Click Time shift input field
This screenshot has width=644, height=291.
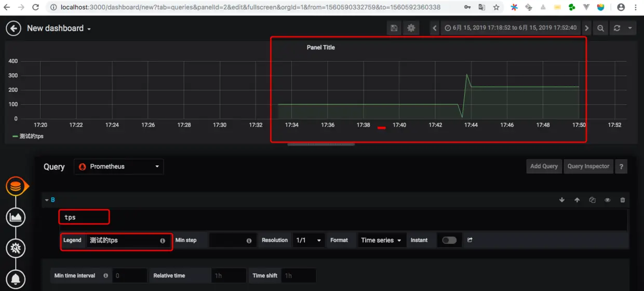coord(298,276)
